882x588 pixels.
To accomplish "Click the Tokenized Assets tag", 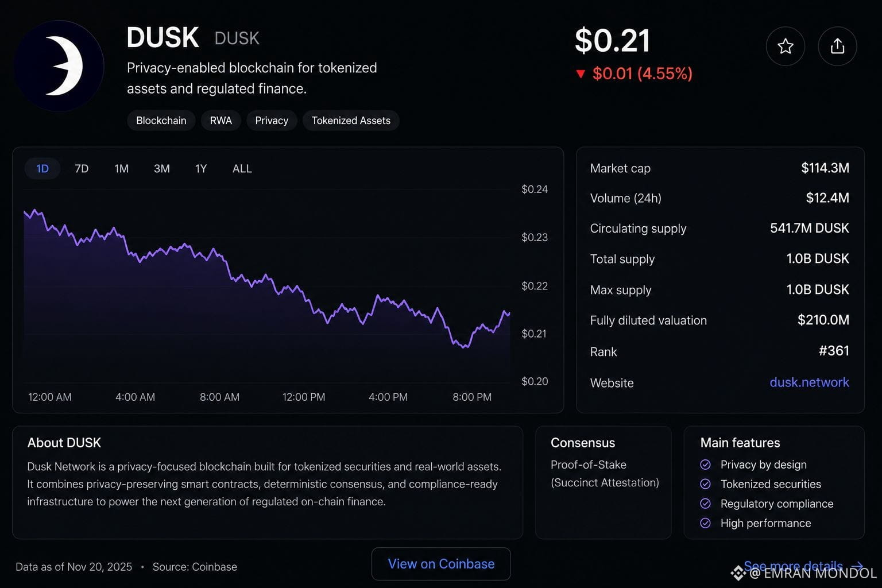I will 351,121.
